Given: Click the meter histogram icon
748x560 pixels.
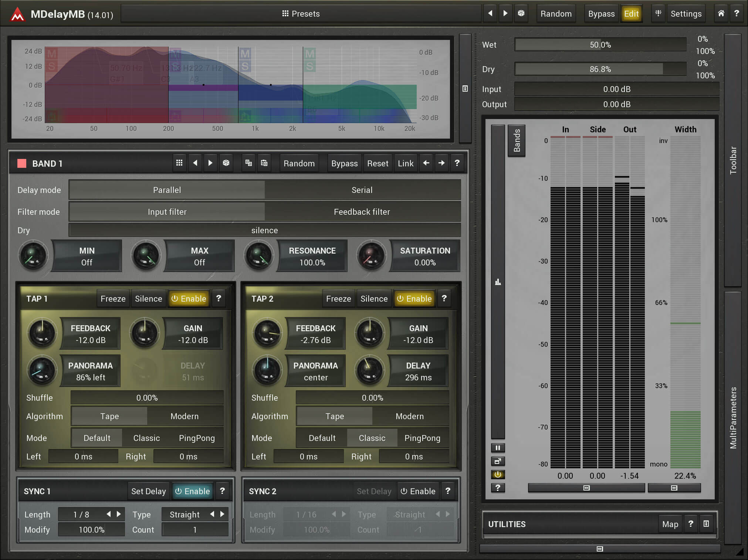Looking at the screenshot, I should pyautogui.click(x=498, y=282).
